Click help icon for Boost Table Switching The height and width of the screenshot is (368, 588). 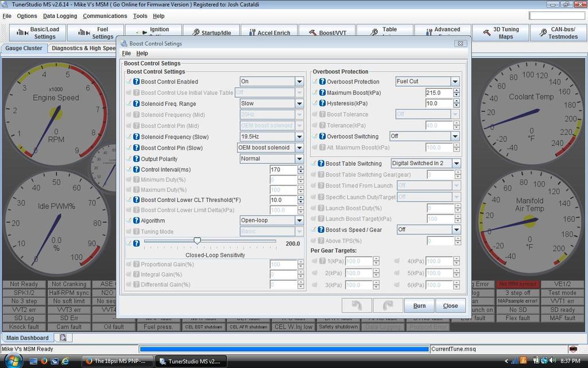(x=322, y=163)
